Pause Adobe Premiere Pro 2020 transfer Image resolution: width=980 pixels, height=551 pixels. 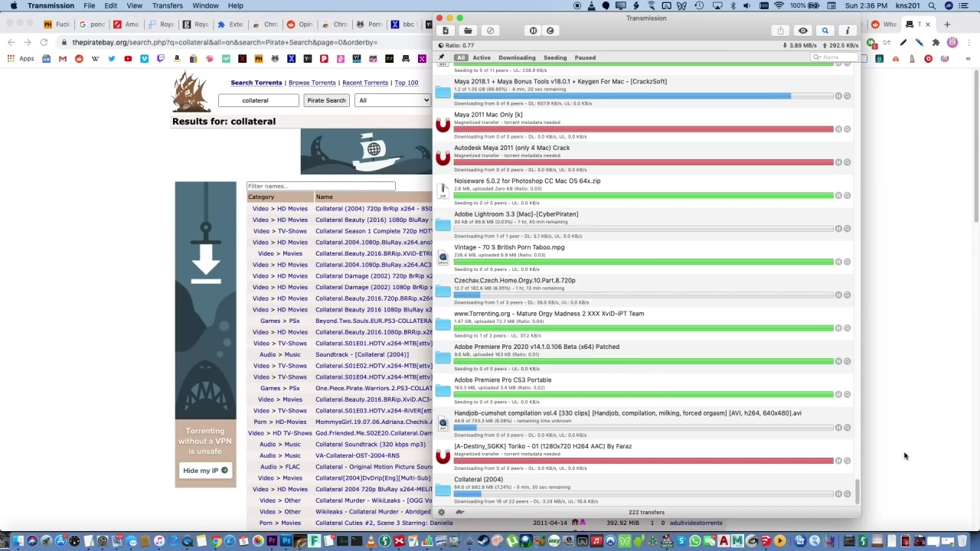pos(838,361)
